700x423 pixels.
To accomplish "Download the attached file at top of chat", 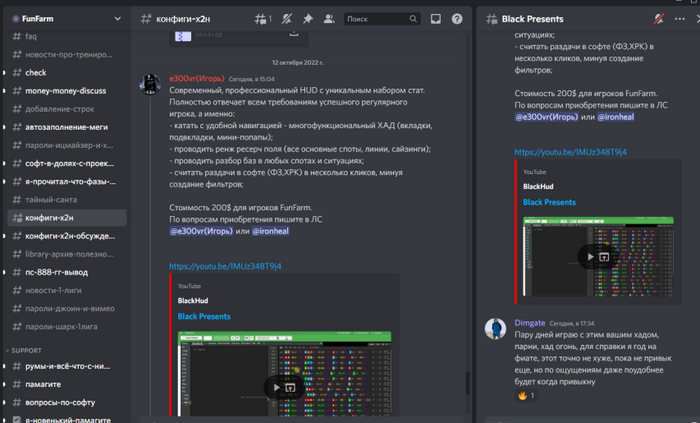I will point(294,33).
